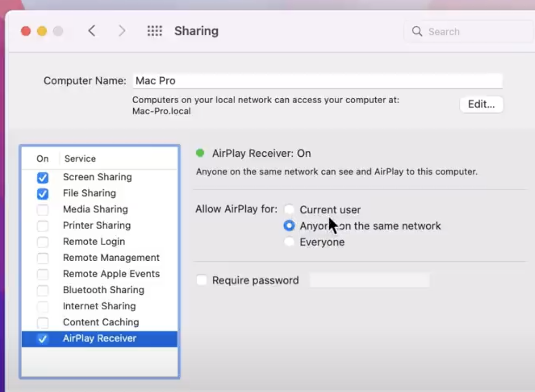
Task: Select the Screen Sharing service row
Action: pyautogui.click(x=100, y=177)
